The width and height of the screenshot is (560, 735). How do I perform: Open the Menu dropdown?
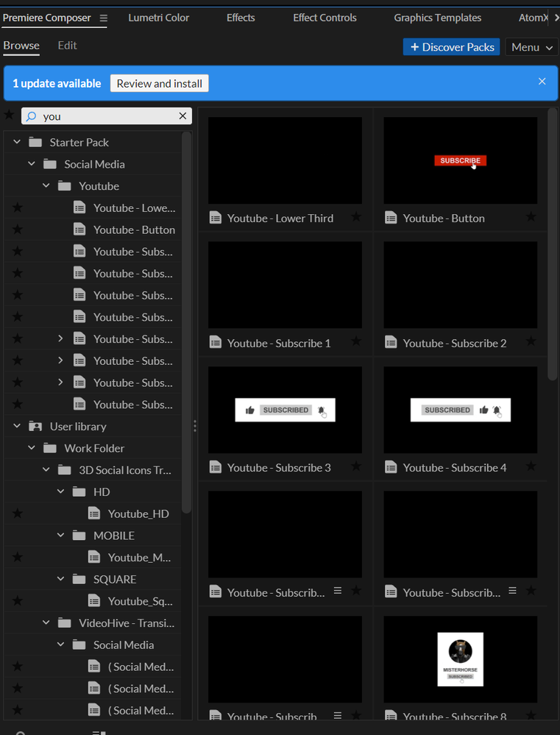pyautogui.click(x=531, y=47)
